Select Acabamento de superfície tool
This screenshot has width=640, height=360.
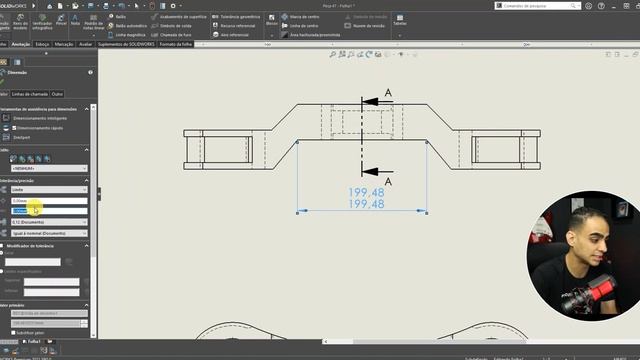pyautogui.click(x=179, y=17)
